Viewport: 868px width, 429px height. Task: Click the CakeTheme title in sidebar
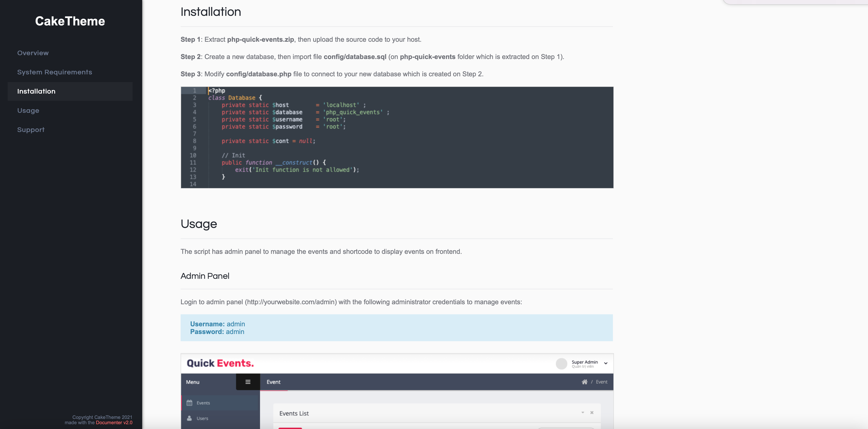click(x=70, y=21)
